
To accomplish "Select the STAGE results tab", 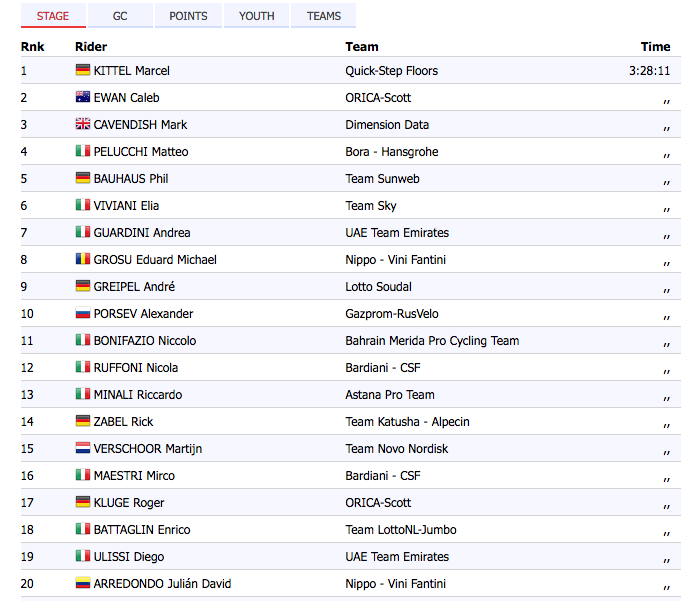I will (x=53, y=16).
